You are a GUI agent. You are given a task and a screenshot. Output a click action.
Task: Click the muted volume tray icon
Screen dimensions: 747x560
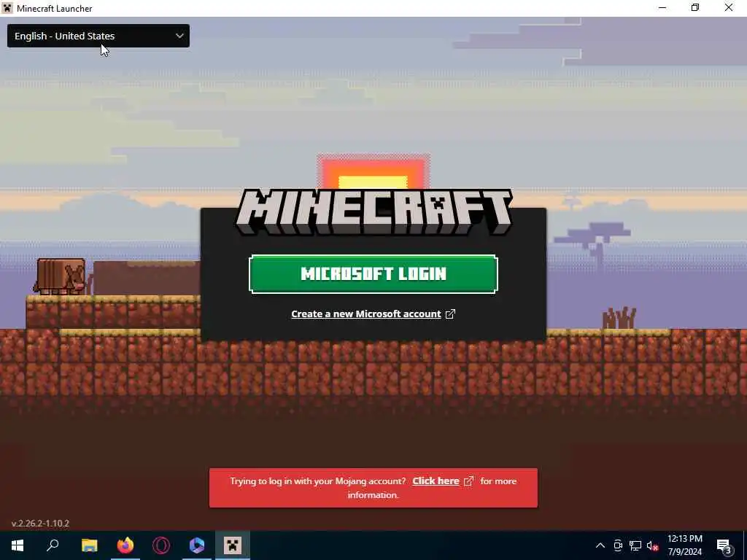(653, 545)
